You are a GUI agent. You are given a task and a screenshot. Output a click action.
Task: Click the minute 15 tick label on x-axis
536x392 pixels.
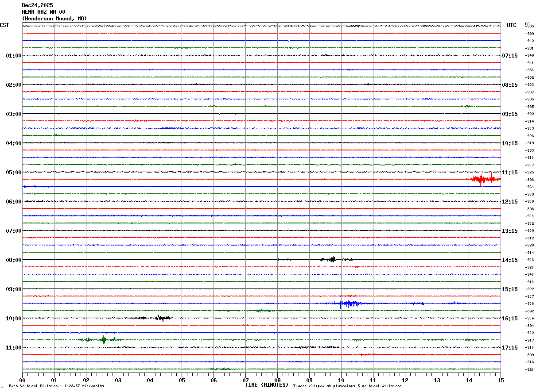501,380
